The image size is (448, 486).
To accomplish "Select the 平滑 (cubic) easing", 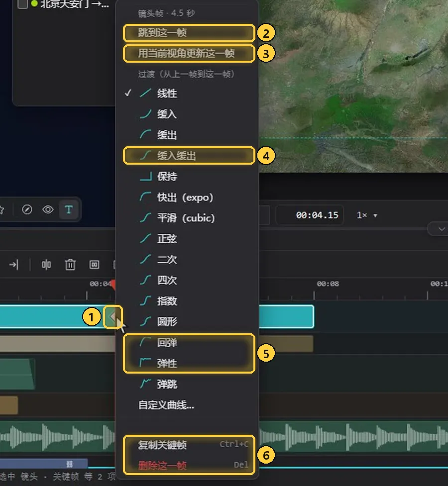I will coord(187,218).
